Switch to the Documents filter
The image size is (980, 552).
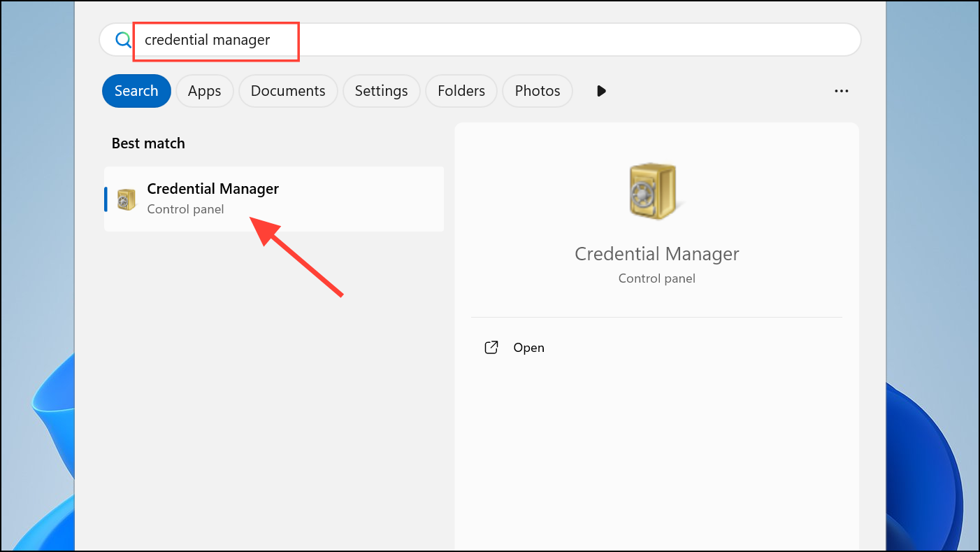point(288,91)
